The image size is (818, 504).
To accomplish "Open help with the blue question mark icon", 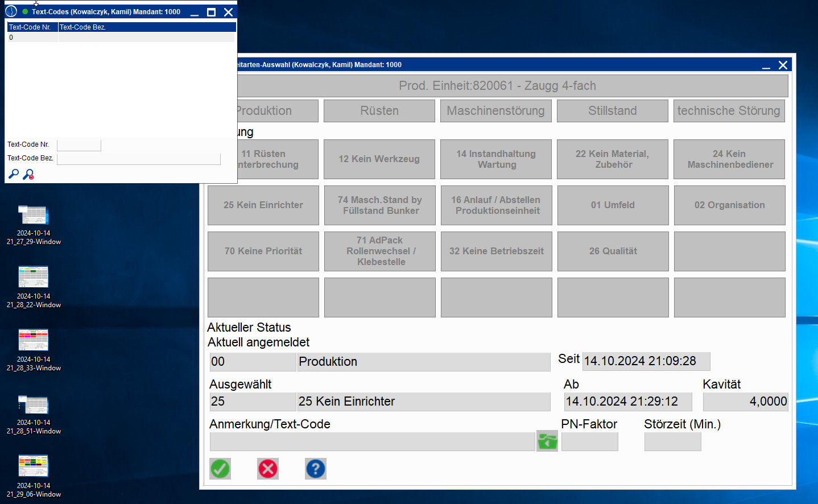I will tap(316, 469).
